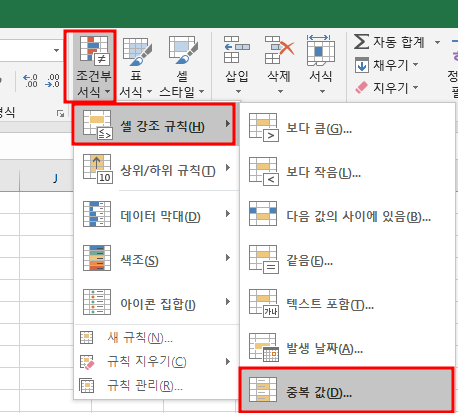This screenshot has width=458, height=413.
Task: Expand the 셀 강조 규칙 submenu arrow
Action: (x=228, y=124)
